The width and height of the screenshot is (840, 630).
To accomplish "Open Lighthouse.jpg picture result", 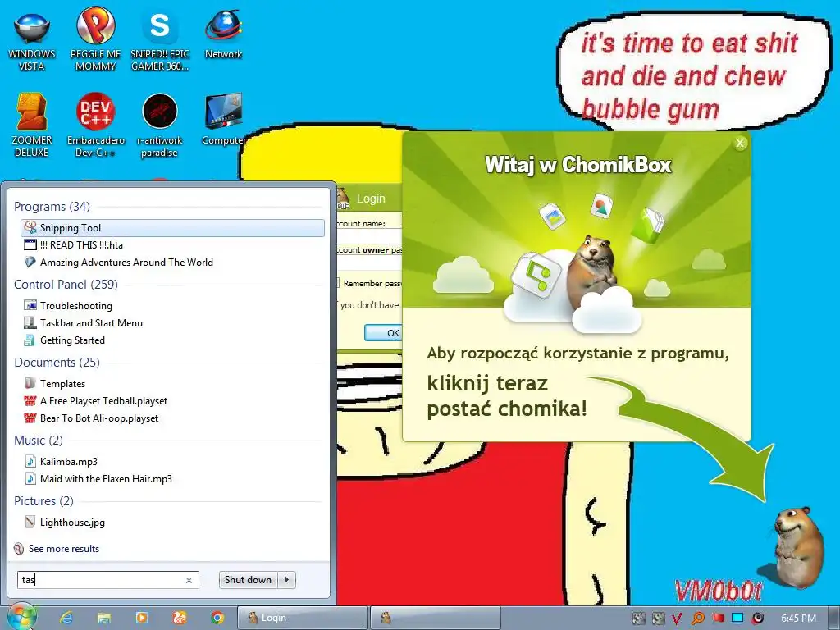I will point(172,523).
